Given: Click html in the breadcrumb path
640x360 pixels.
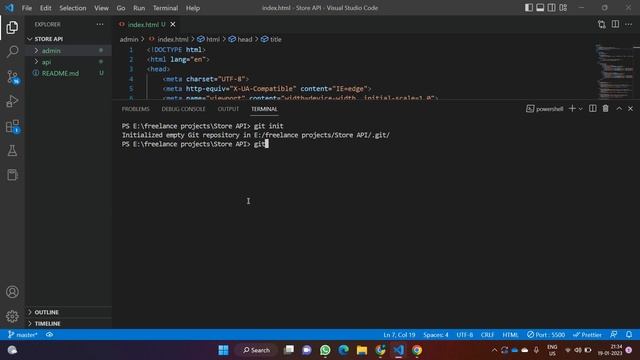Looking at the screenshot, I should [x=209, y=40].
